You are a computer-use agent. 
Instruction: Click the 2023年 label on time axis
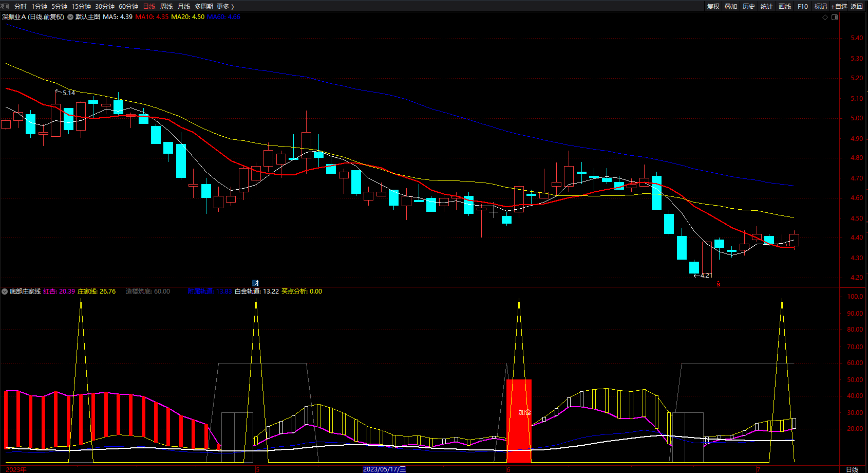pyautogui.click(x=16, y=469)
